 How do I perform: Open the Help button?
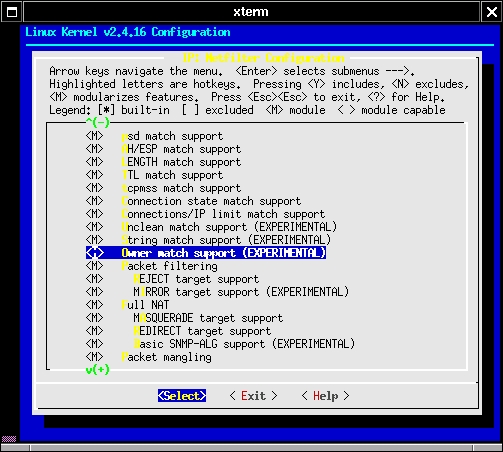[x=325, y=396]
